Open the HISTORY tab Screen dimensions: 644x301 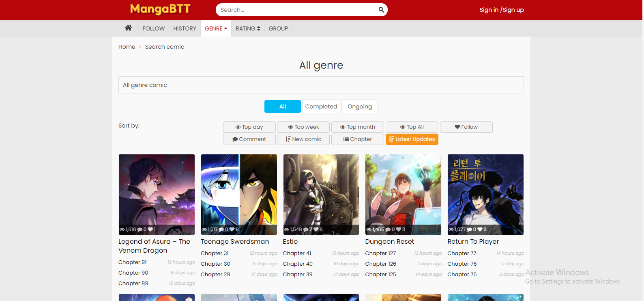coord(185,28)
